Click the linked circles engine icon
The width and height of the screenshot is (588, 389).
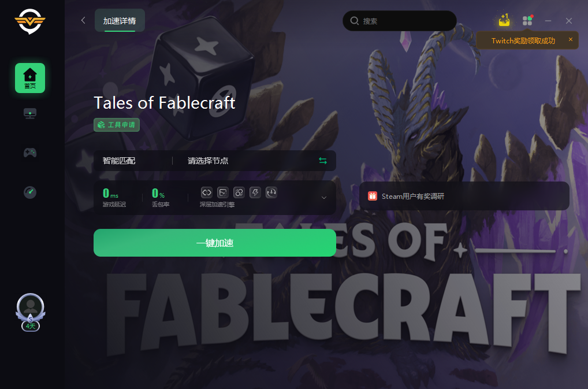(239, 192)
